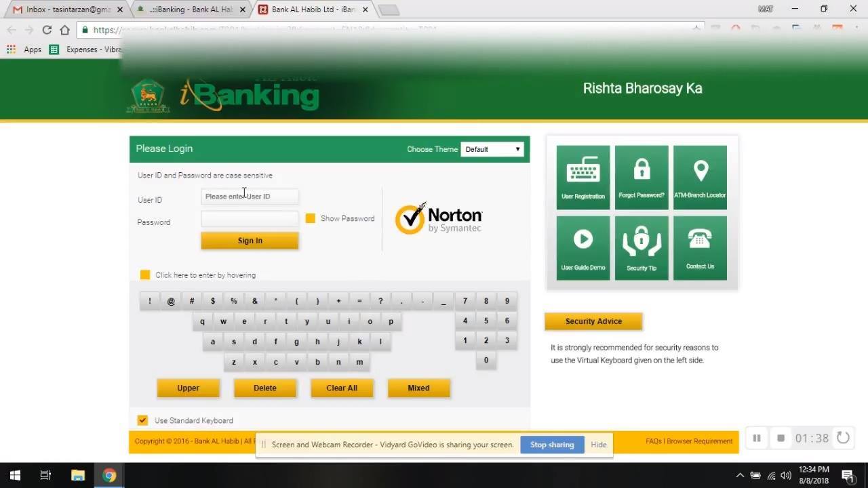868x488 pixels.
Task: Hide the screen sharing notification bar
Action: tap(599, 445)
